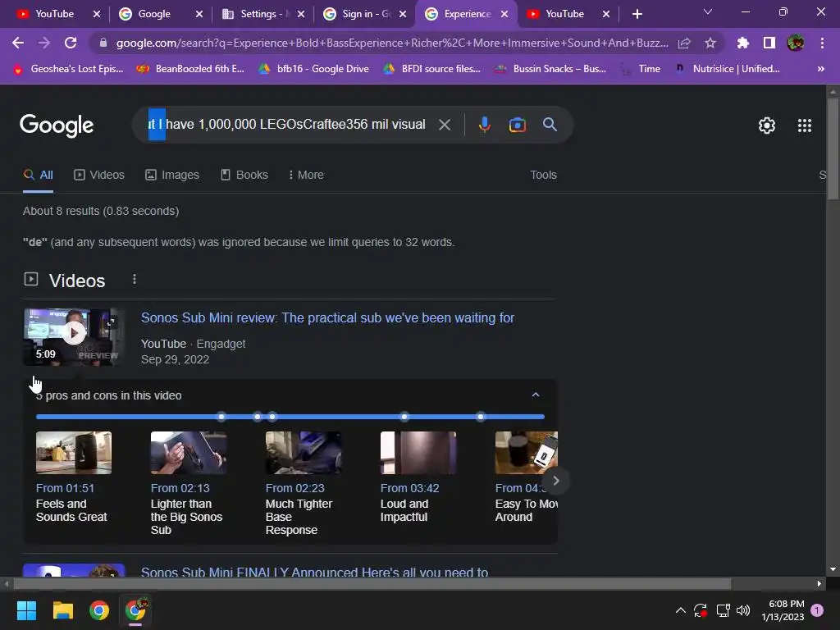Click in the Google search input field
Viewport: 840px width, 630px height.
[286, 125]
